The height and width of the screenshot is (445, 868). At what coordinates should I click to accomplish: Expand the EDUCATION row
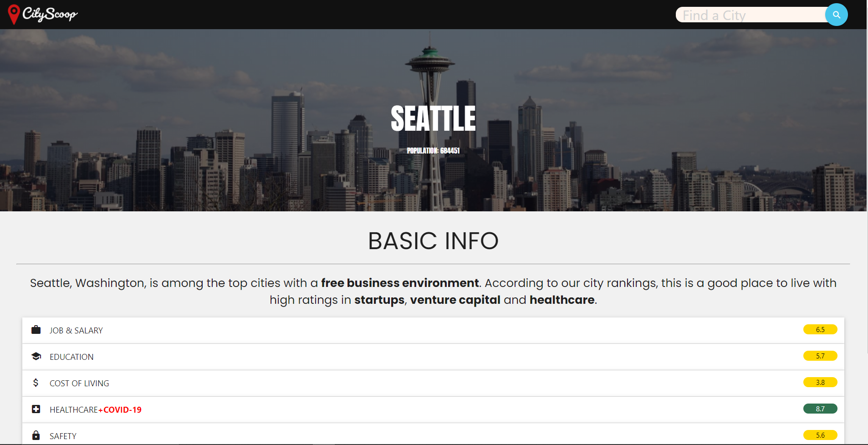[x=433, y=357]
